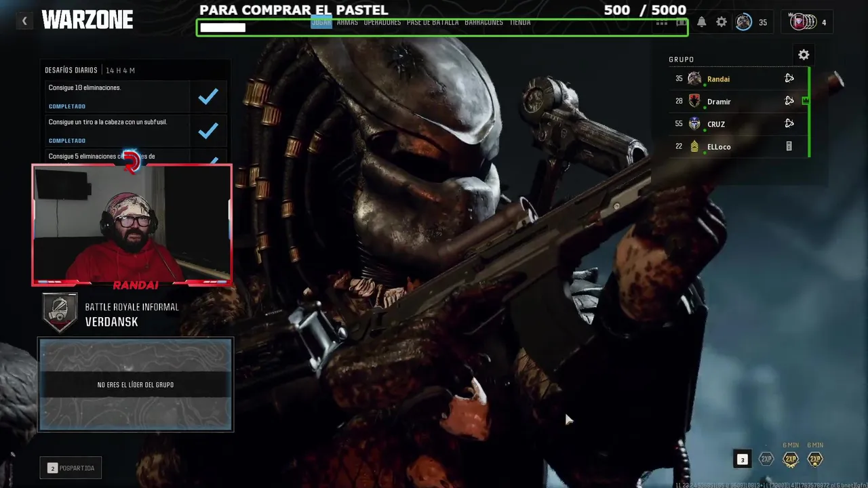The width and height of the screenshot is (868, 488).
Task: Switch to the ARMAS tab
Action: pyautogui.click(x=347, y=22)
